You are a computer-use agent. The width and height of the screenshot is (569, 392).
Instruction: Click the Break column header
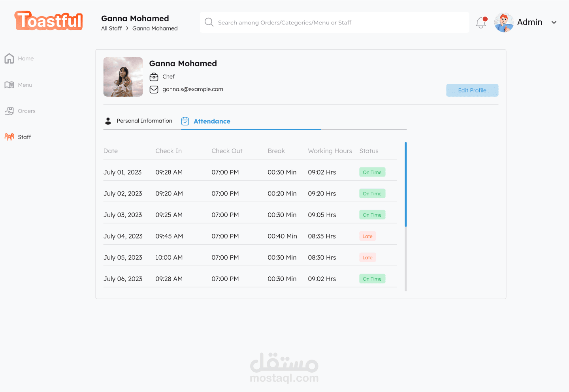pos(276,151)
